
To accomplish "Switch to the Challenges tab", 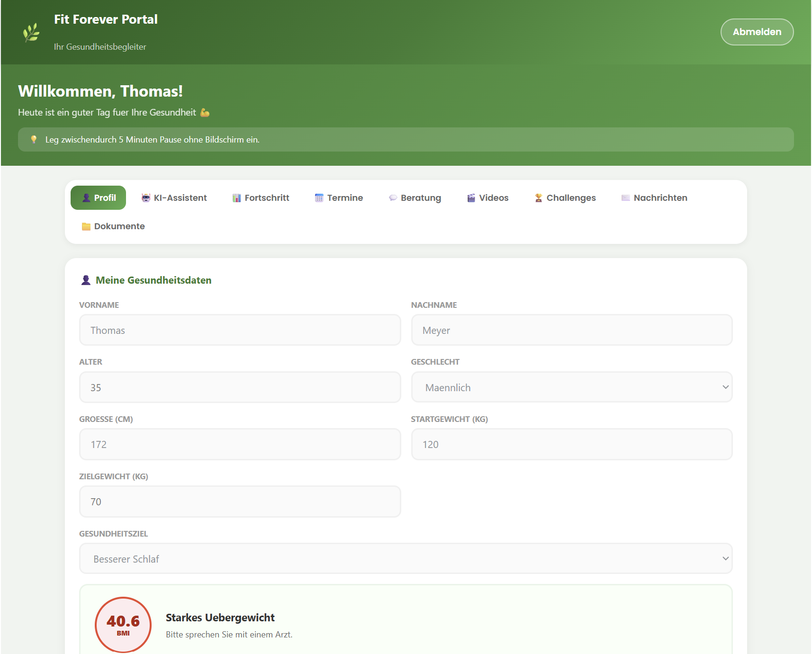I will tap(565, 198).
